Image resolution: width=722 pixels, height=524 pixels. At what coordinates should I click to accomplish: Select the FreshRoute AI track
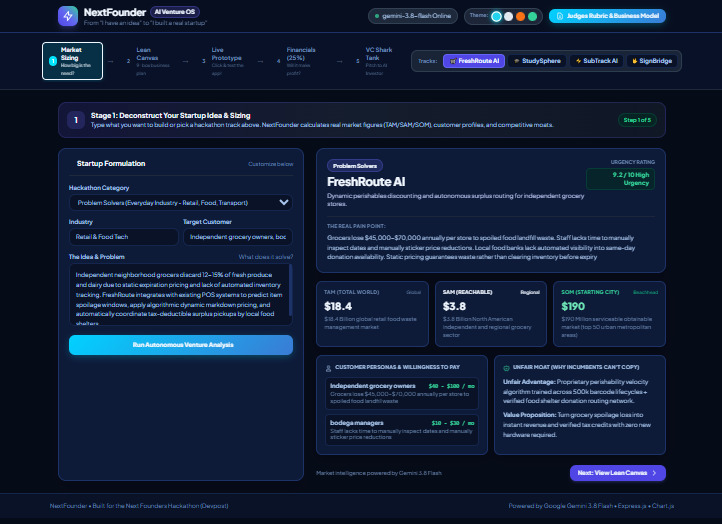coord(474,61)
